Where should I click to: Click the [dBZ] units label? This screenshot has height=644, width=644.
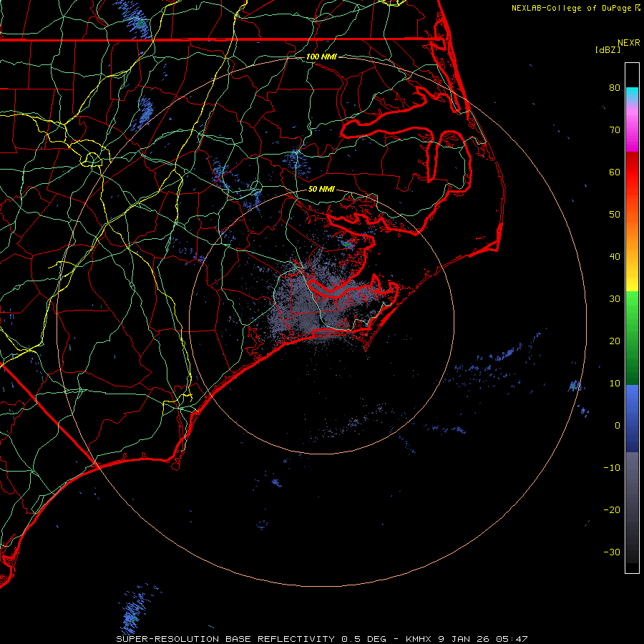(608, 49)
